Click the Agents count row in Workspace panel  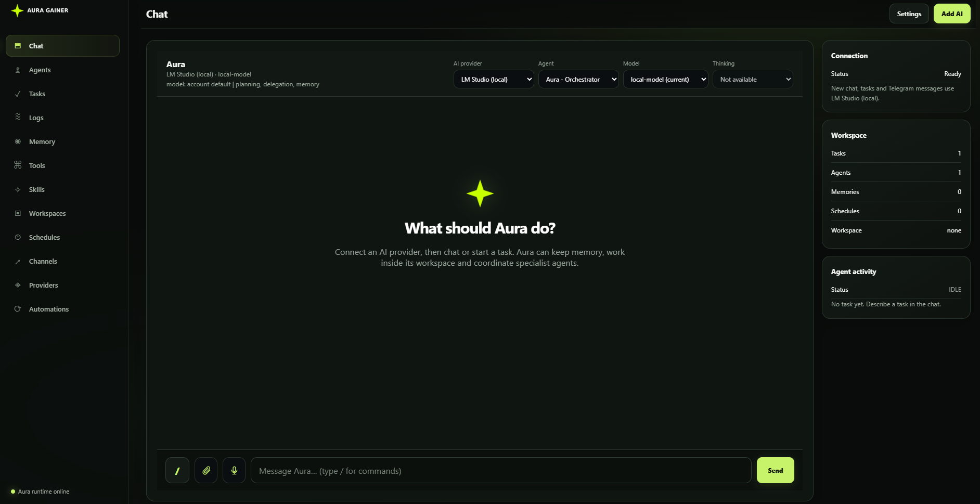point(896,173)
